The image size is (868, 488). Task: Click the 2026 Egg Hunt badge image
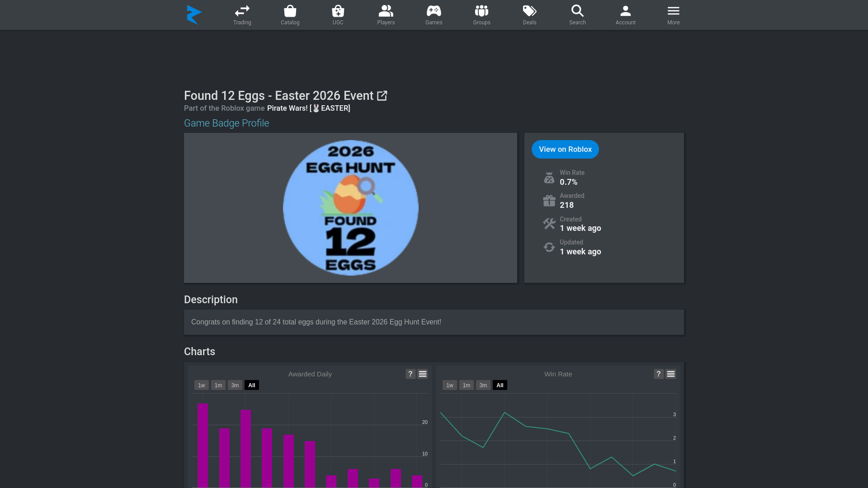pyautogui.click(x=351, y=208)
